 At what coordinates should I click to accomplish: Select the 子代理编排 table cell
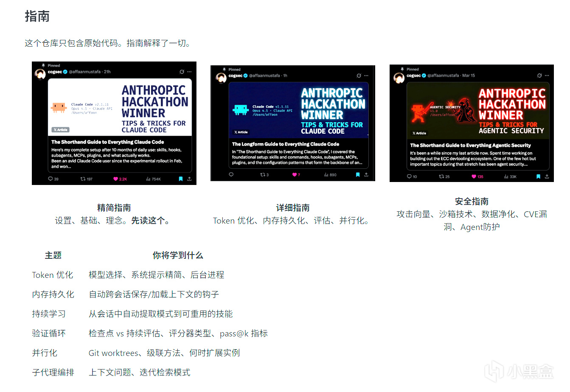53,372
